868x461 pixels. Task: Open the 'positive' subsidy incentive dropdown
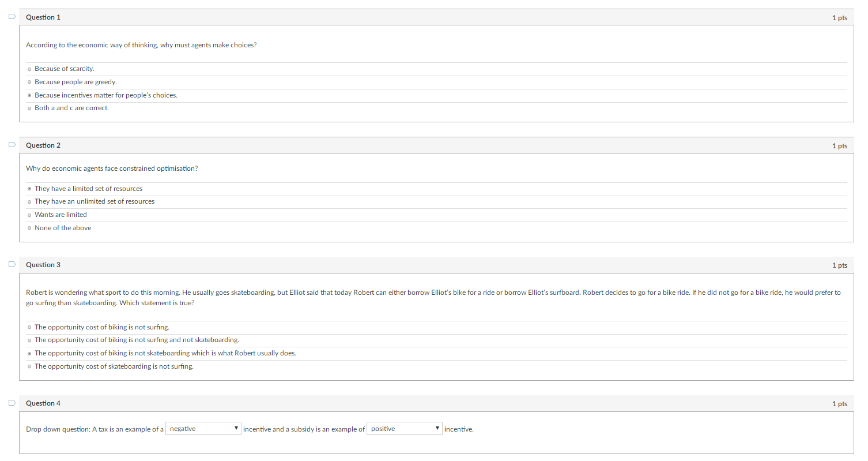pyautogui.click(x=405, y=429)
